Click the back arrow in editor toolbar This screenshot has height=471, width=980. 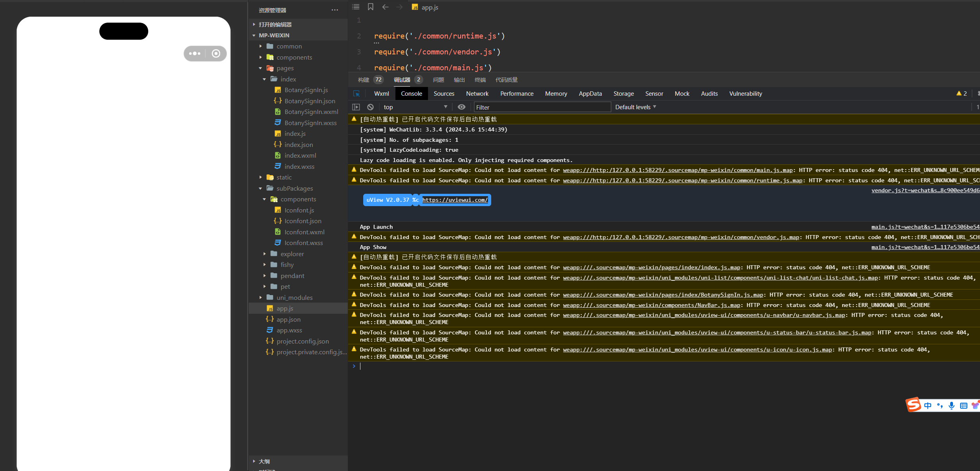(385, 7)
